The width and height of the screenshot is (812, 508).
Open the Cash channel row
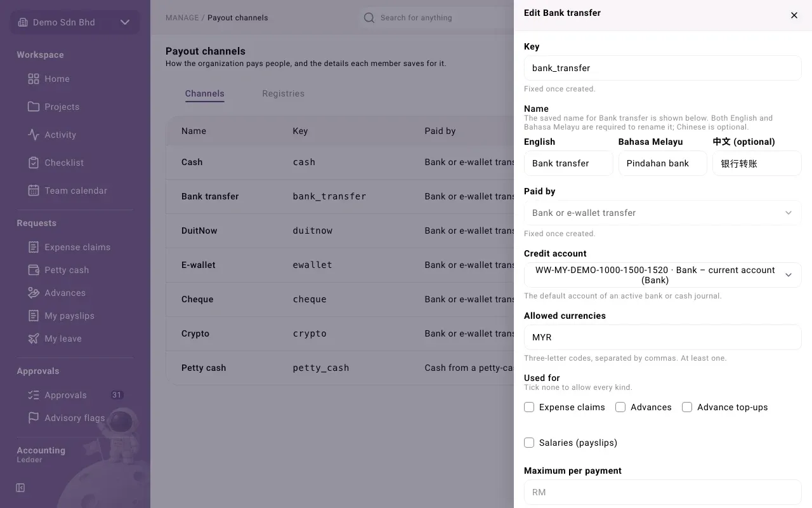click(x=340, y=162)
